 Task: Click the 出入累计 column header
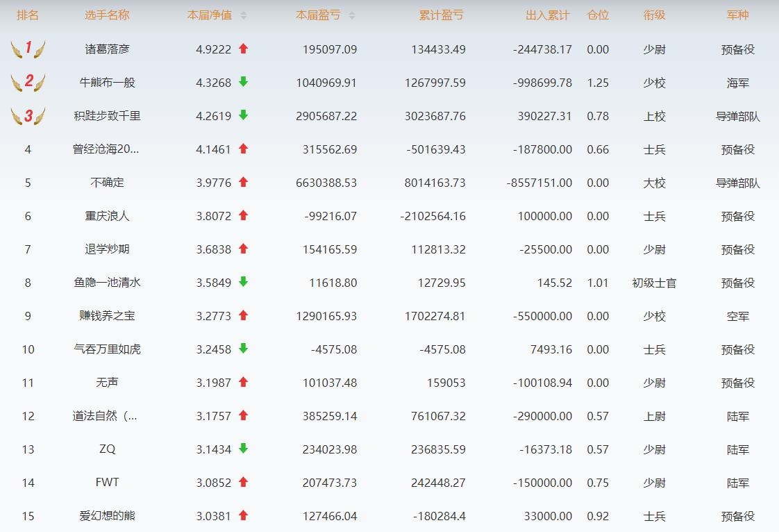click(x=547, y=15)
